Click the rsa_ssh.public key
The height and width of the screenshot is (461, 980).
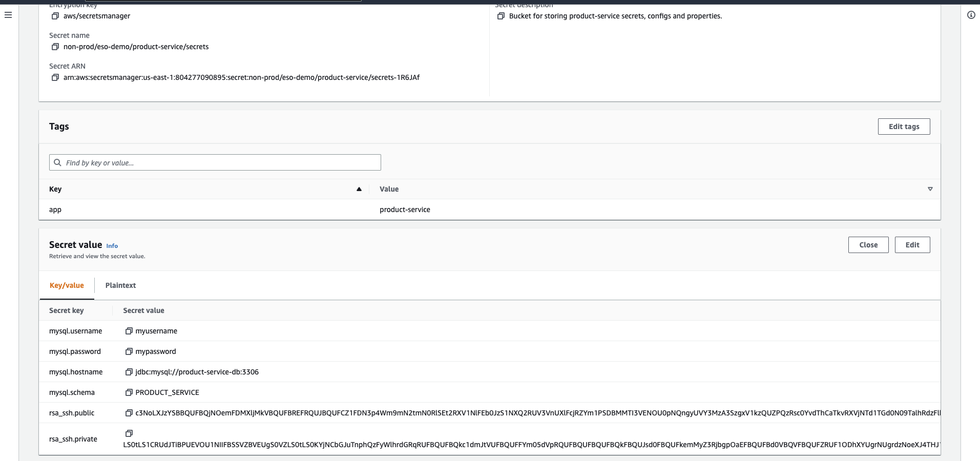72,413
